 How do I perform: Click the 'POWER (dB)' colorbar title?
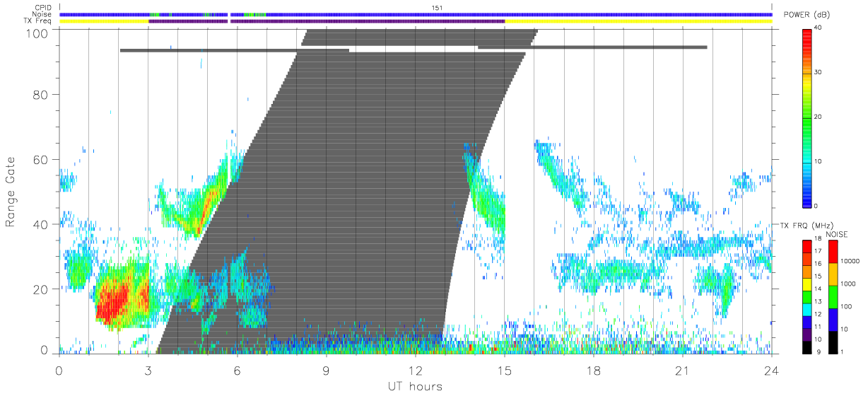click(x=807, y=14)
